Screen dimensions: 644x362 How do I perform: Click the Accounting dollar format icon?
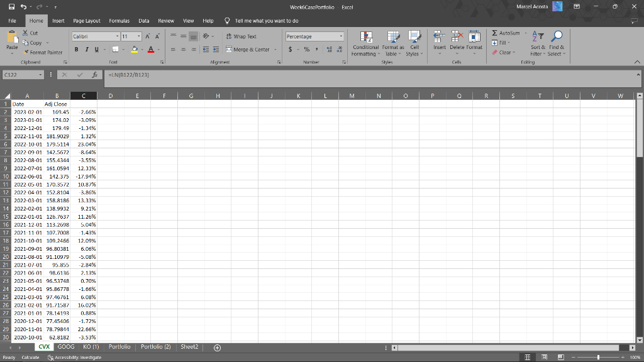[291, 50]
